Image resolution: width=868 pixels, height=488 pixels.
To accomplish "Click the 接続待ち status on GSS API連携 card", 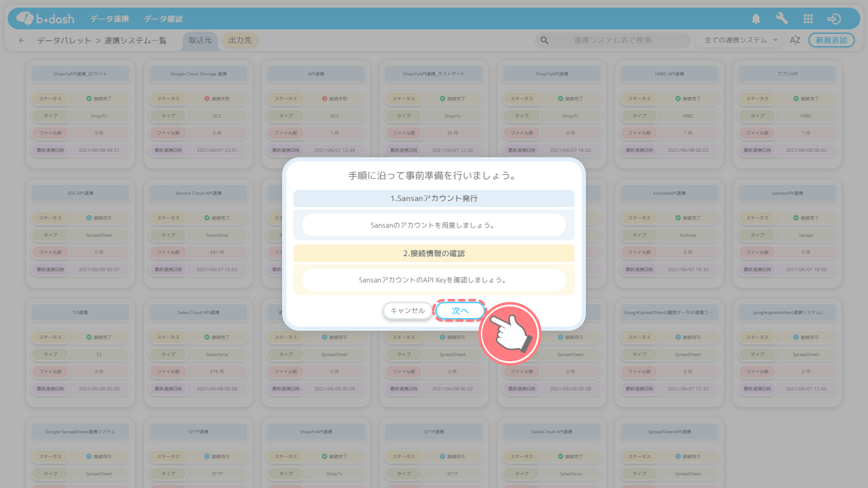I will (99, 218).
